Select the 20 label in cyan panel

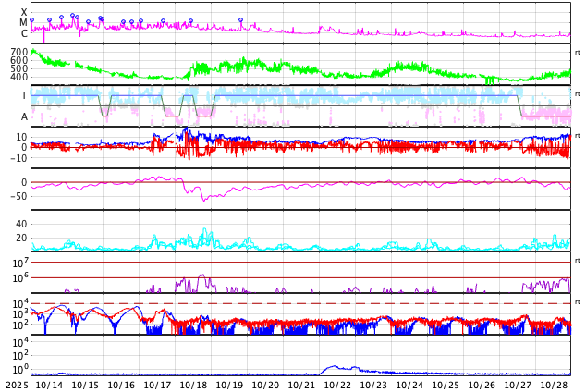tap(21, 238)
